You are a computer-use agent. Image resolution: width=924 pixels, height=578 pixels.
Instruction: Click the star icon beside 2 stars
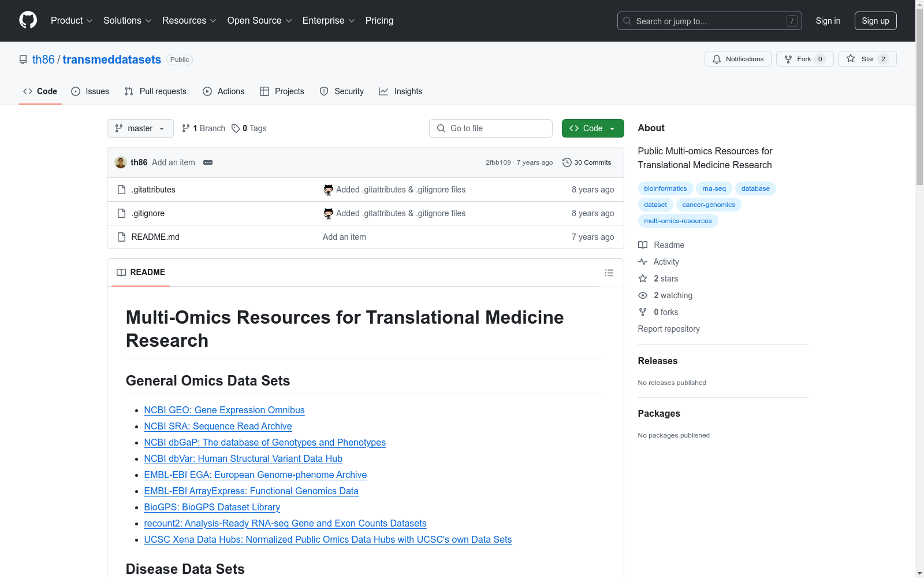point(643,279)
